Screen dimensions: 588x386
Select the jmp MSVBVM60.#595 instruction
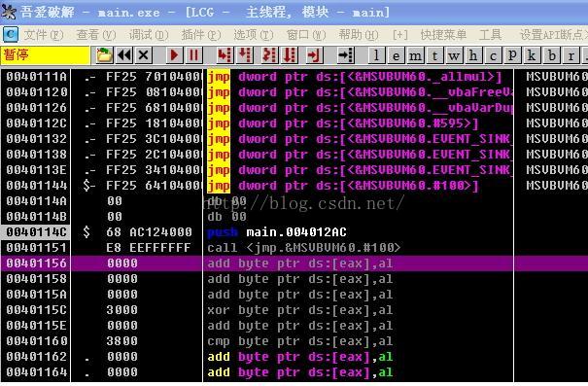(x=343, y=123)
